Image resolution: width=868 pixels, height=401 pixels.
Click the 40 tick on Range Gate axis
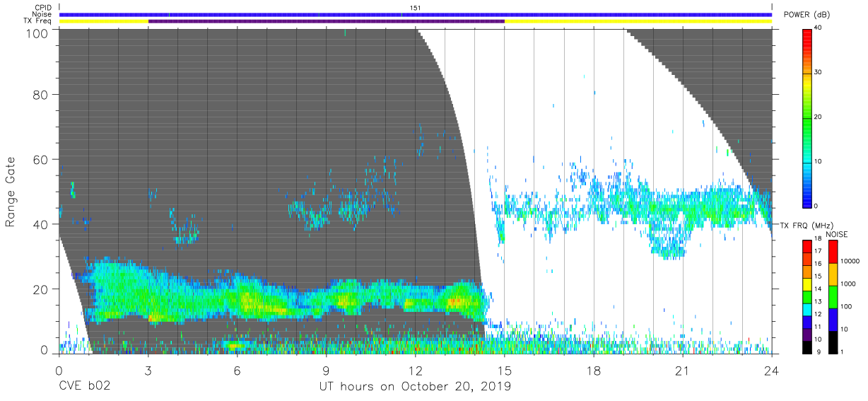[x=41, y=224]
